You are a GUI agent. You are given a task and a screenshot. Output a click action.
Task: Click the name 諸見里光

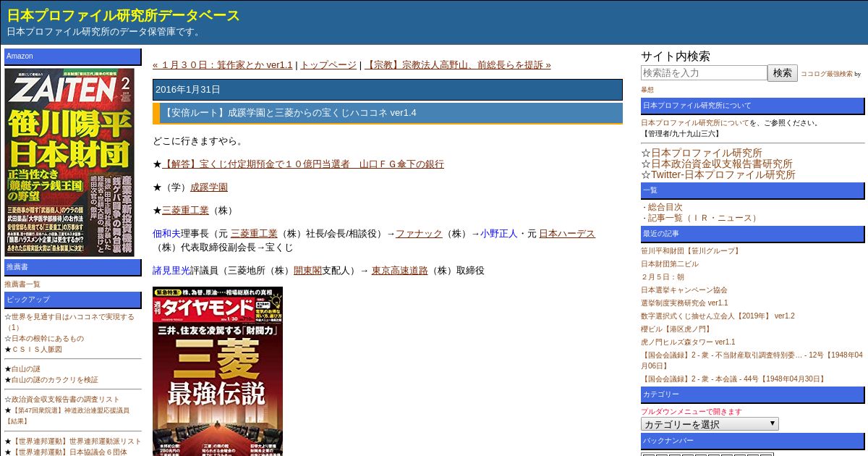pyautogui.click(x=171, y=271)
